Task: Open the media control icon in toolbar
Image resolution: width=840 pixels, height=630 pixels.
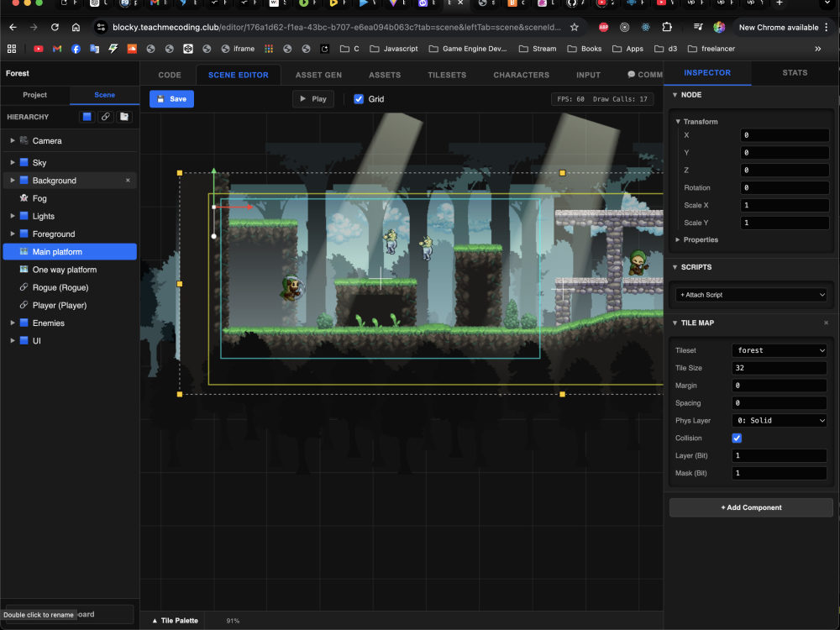Action: tap(698, 28)
